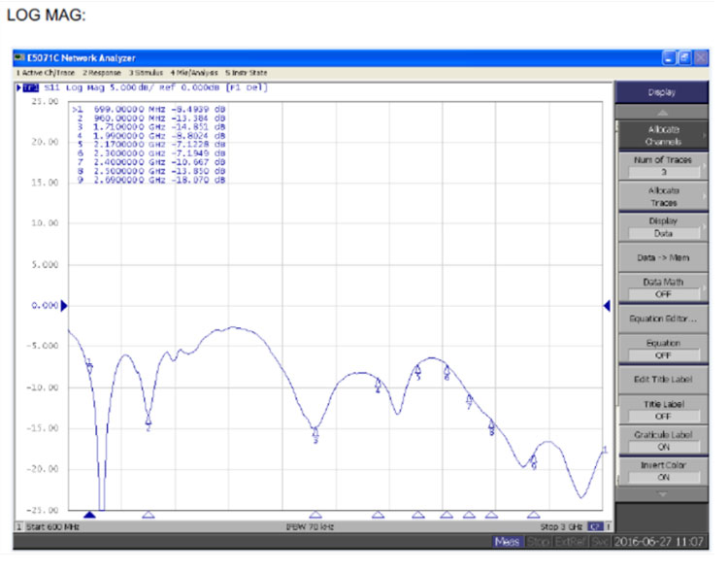Click Stop 3 GHz label
The height and width of the screenshot is (572, 728).
561,527
